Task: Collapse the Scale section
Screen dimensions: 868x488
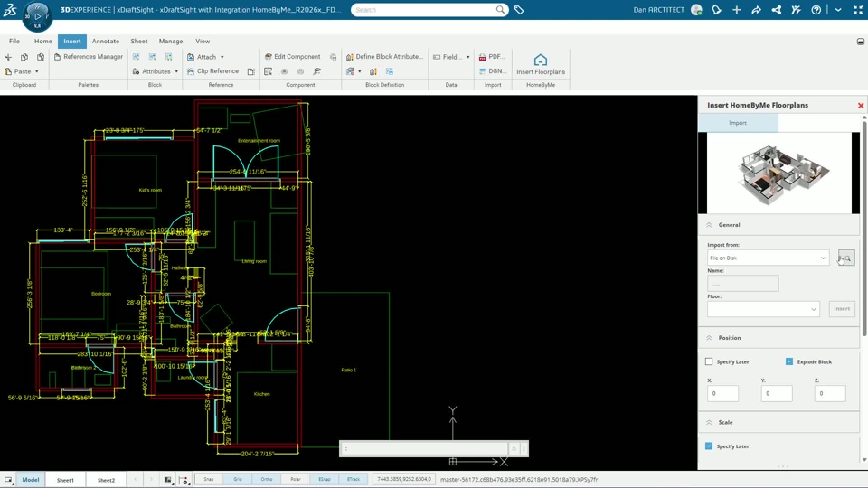Action: pyautogui.click(x=709, y=422)
